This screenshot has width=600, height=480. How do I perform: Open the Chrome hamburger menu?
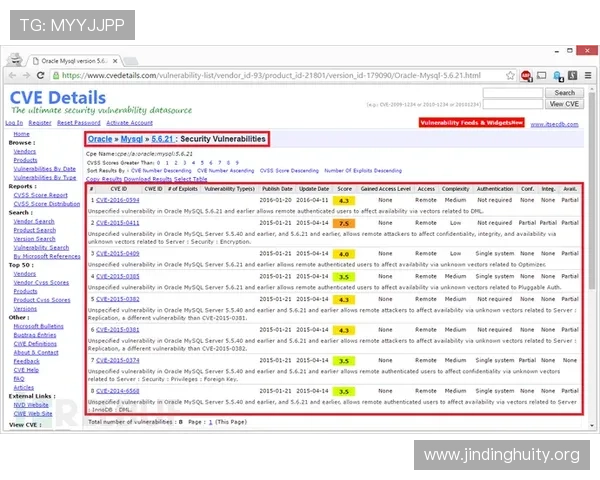[x=587, y=74]
